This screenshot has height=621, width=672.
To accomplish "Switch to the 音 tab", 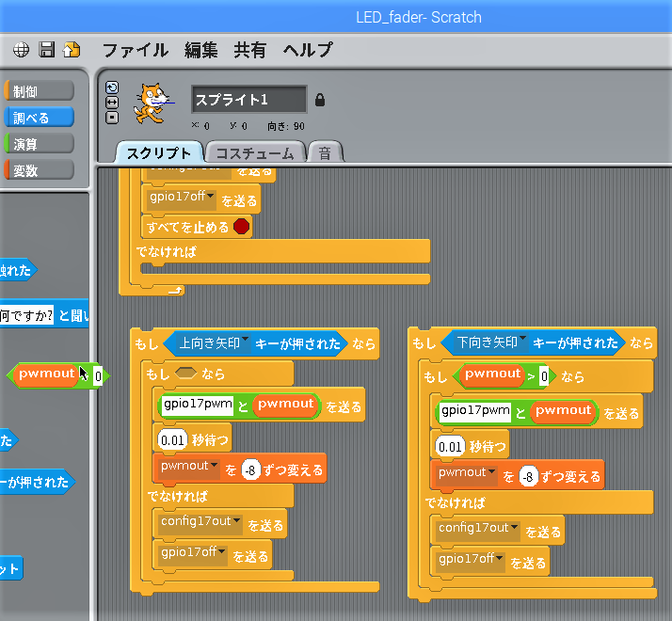I will pyautogui.click(x=325, y=152).
